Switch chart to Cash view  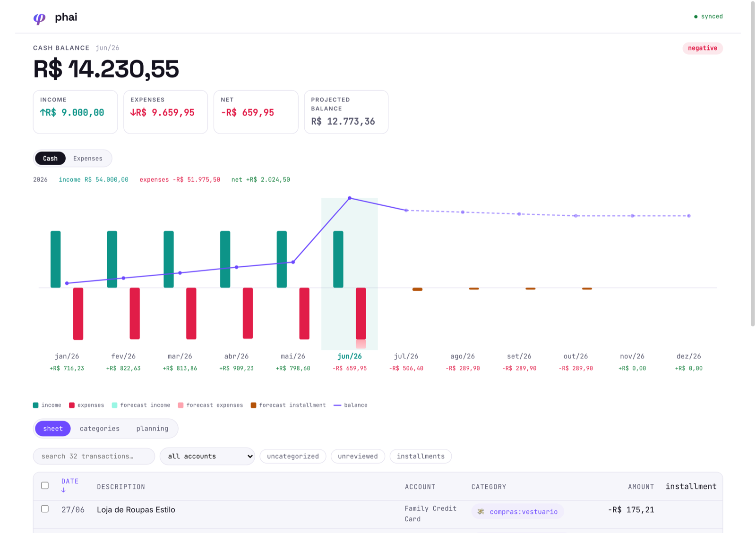(50, 158)
